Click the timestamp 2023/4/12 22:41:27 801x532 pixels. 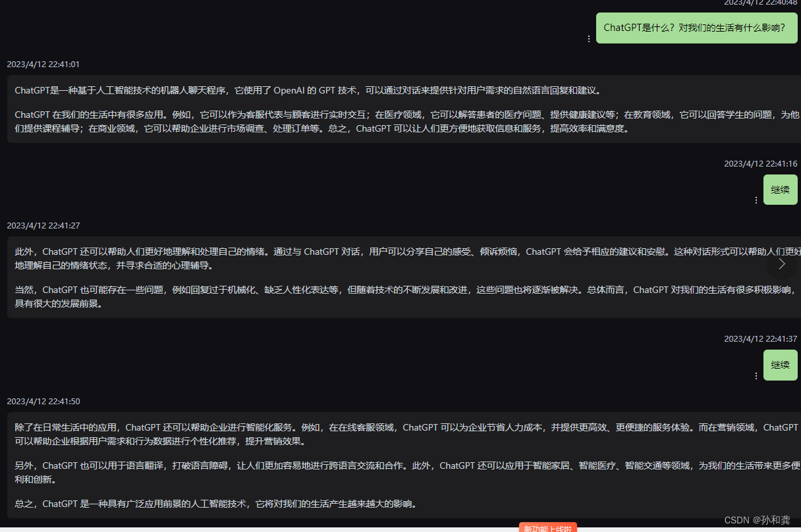coord(43,226)
